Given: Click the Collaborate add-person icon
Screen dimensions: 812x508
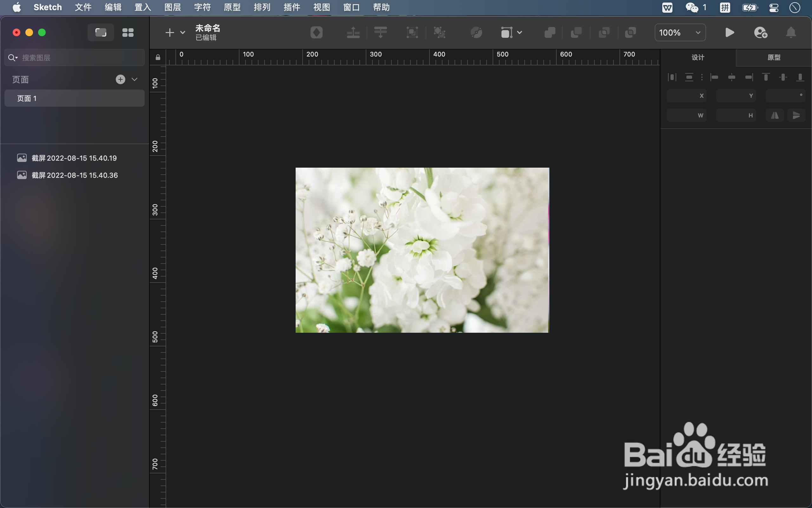Looking at the screenshot, I should [761, 33].
